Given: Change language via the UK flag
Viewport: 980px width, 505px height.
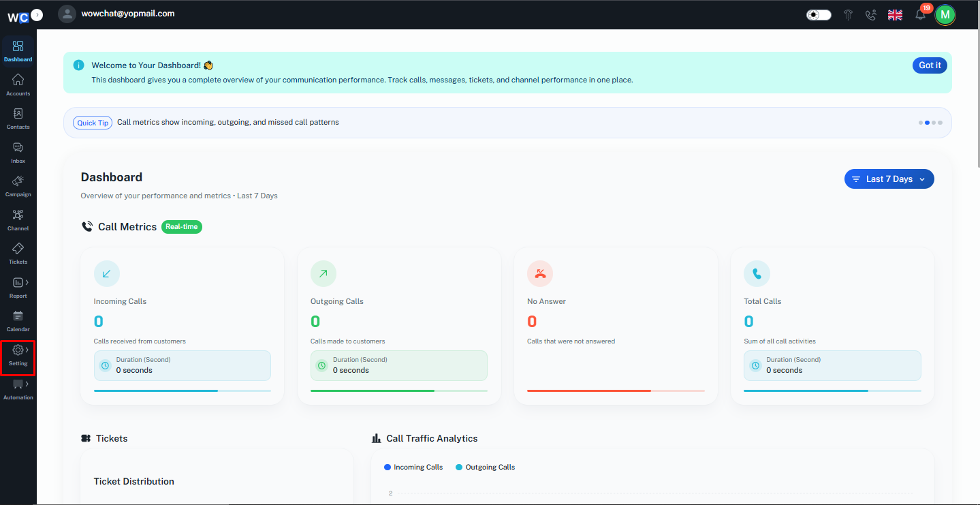Looking at the screenshot, I should coord(895,14).
